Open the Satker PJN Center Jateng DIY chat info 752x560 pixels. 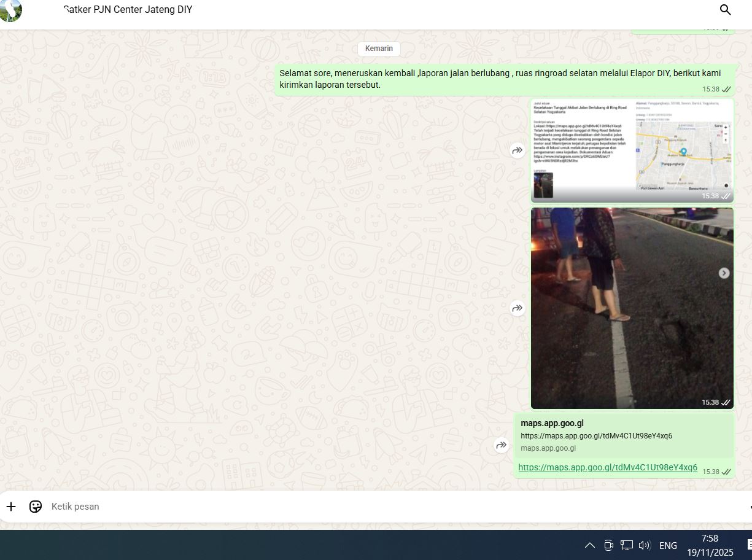128,10
